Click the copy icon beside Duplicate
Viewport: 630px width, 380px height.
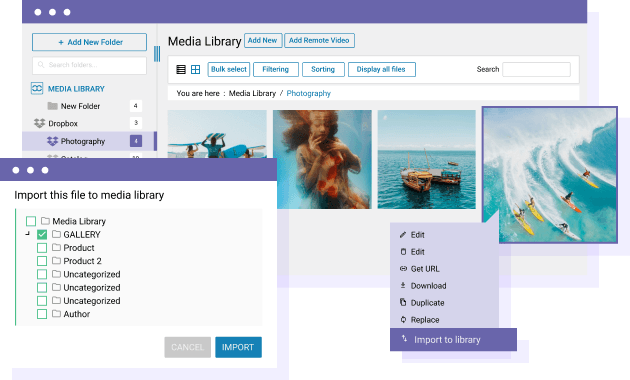tap(403, 302)
